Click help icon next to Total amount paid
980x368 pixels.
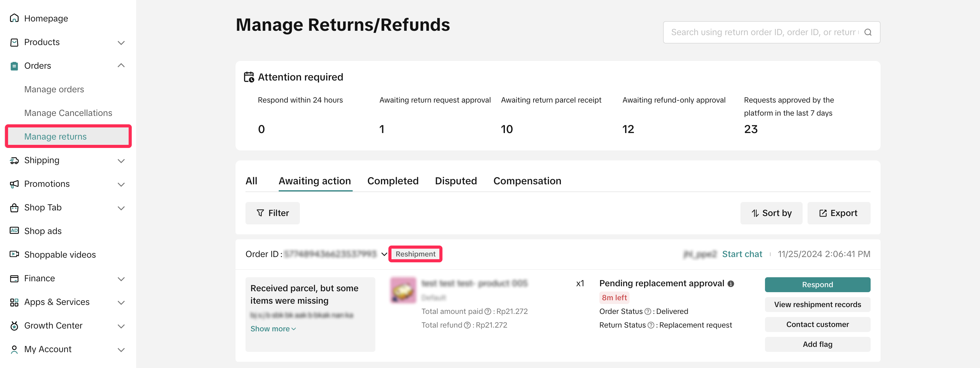pyautogui.click(x=488, y=311)
